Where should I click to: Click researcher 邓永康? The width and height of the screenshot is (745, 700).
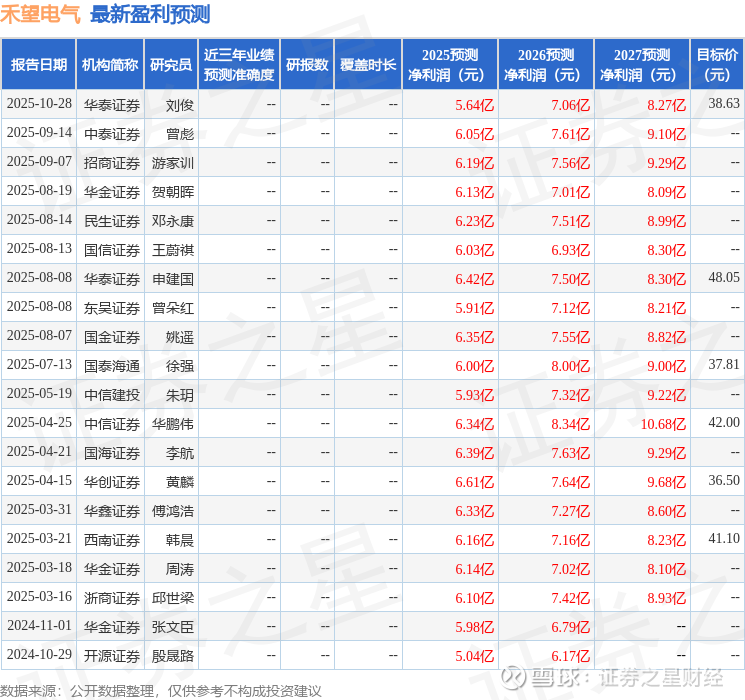(173, 221)
